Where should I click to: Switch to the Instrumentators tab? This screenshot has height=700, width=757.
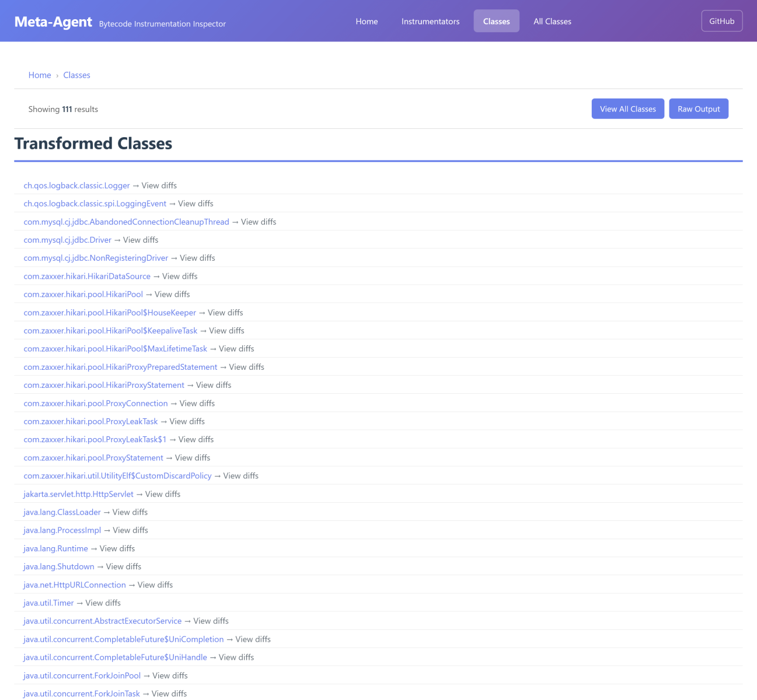click(x=430, y=22)
